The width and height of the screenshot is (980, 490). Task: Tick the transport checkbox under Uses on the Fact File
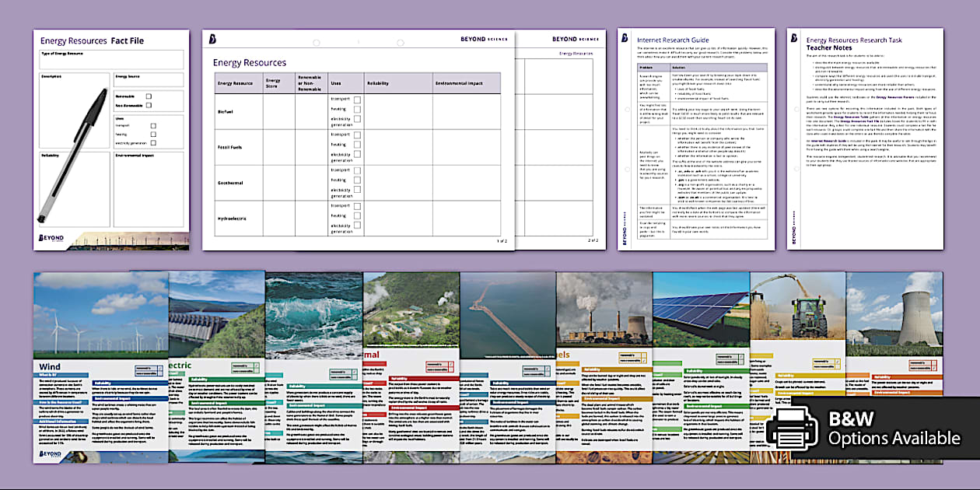152,125
